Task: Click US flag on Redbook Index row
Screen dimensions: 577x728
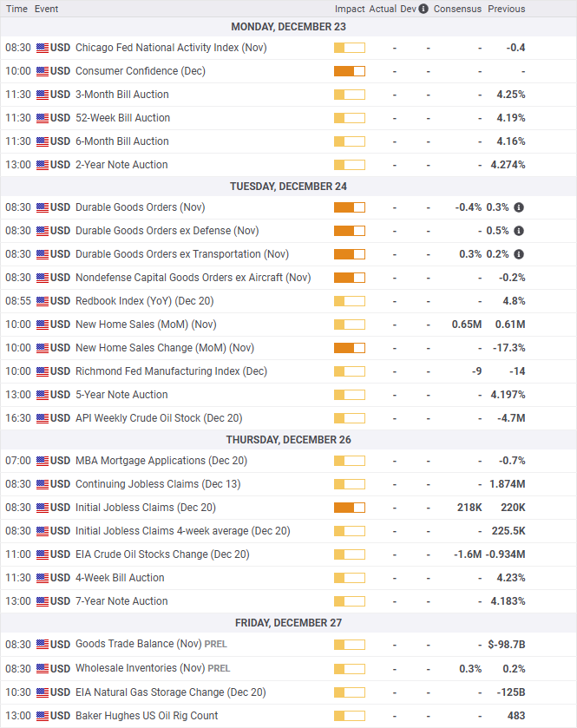Action: click(43, 301)
